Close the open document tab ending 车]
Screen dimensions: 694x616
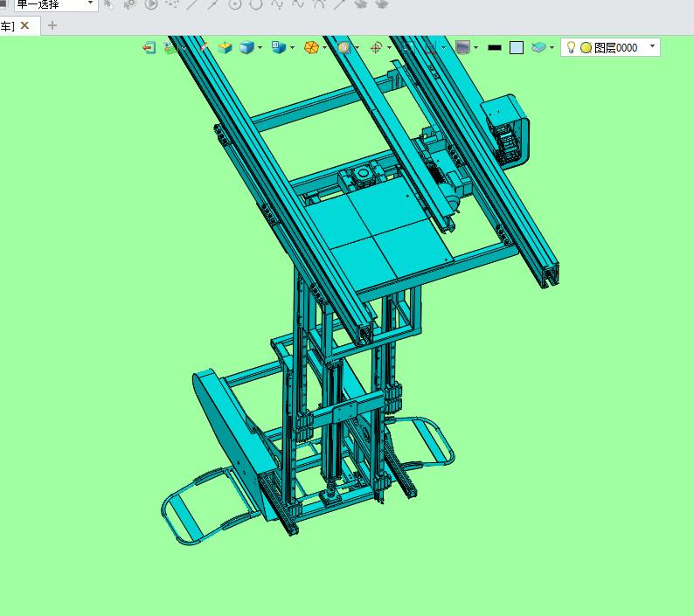pyautogui.click(x=24, y=25)
